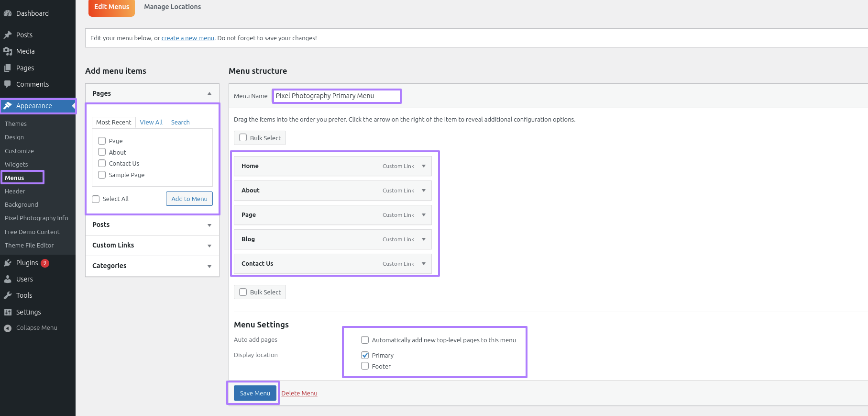Click the Delete Menu link
Screen dimensions: 868x416
pos(299,393)
